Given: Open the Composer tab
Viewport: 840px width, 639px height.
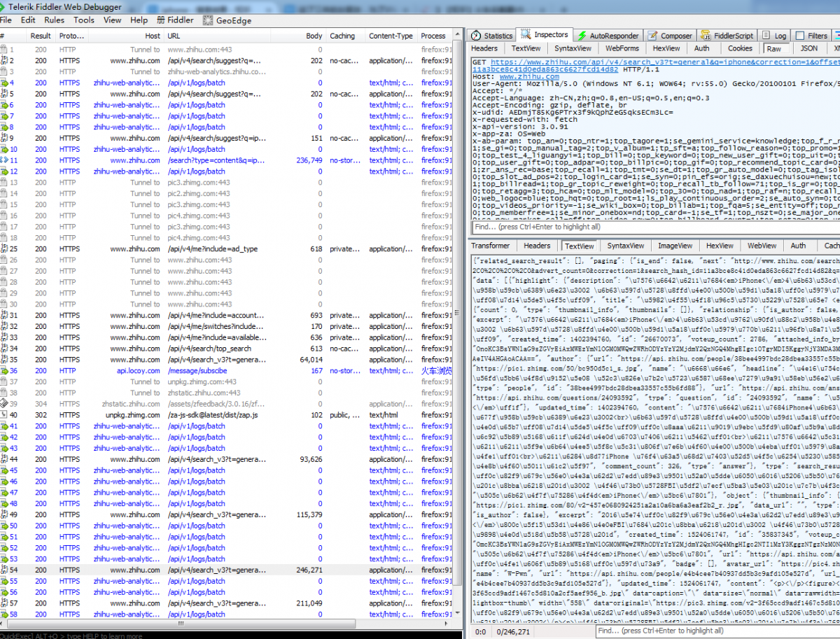Looking at the screenshot, I should (669, 35).
